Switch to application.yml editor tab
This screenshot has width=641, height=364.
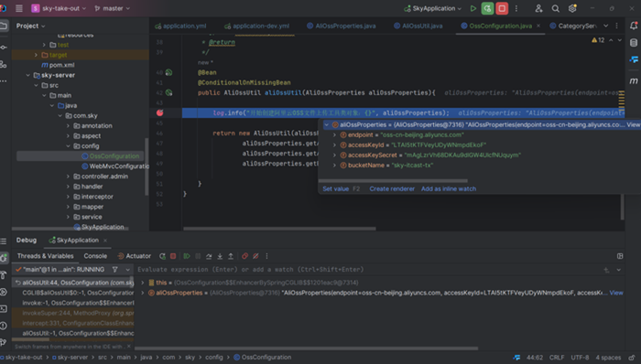point(180,26)
